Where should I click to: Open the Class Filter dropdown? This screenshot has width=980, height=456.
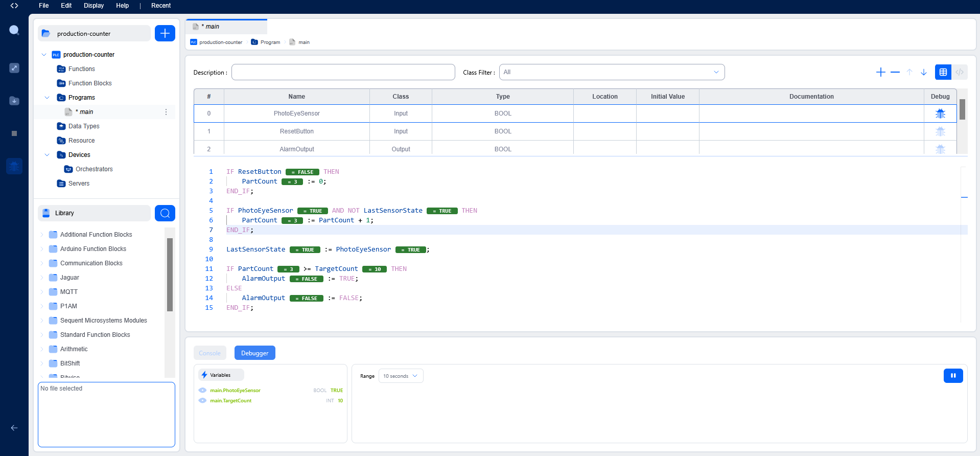(612, 72)
